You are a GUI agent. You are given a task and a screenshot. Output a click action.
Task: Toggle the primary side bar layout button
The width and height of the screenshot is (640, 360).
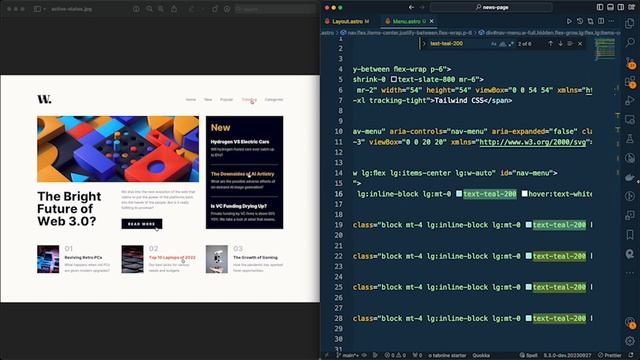(x=600, y=7)
